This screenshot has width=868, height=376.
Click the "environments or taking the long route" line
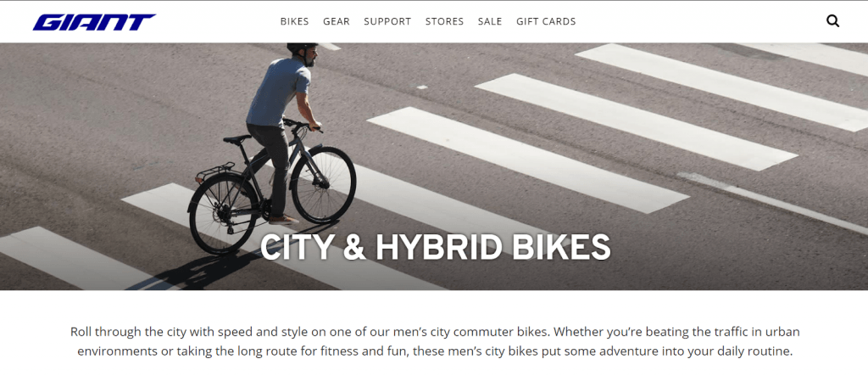[x=435, y=351]
